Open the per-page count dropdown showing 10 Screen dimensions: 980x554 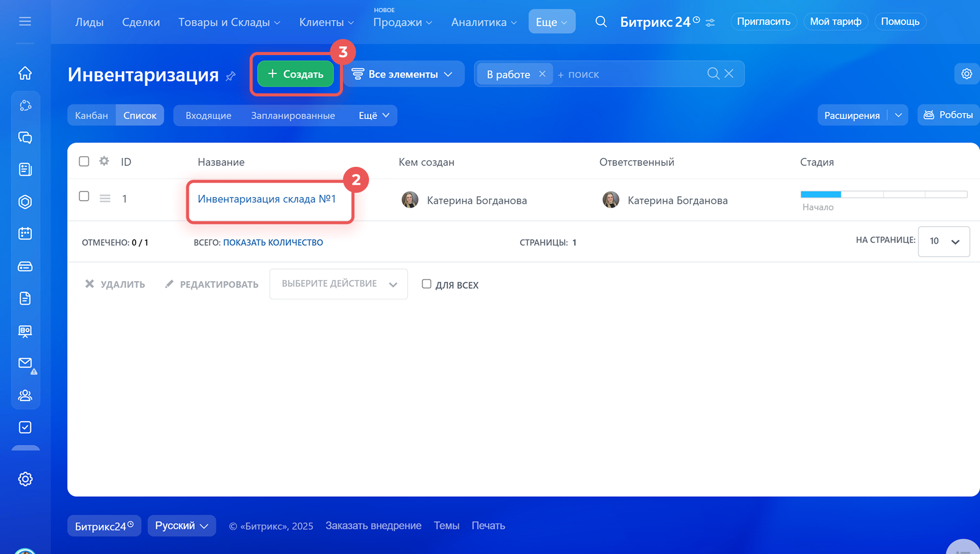tap(944, 241)
